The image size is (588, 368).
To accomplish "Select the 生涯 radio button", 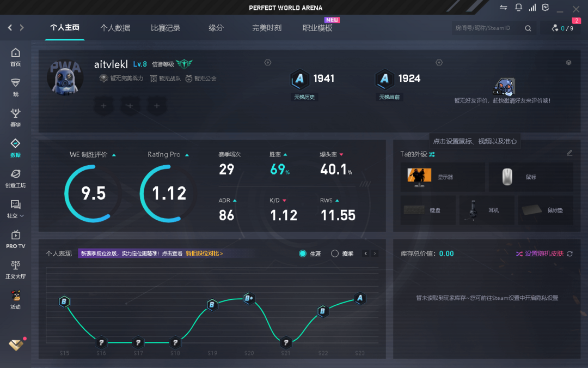I will 303,254.
